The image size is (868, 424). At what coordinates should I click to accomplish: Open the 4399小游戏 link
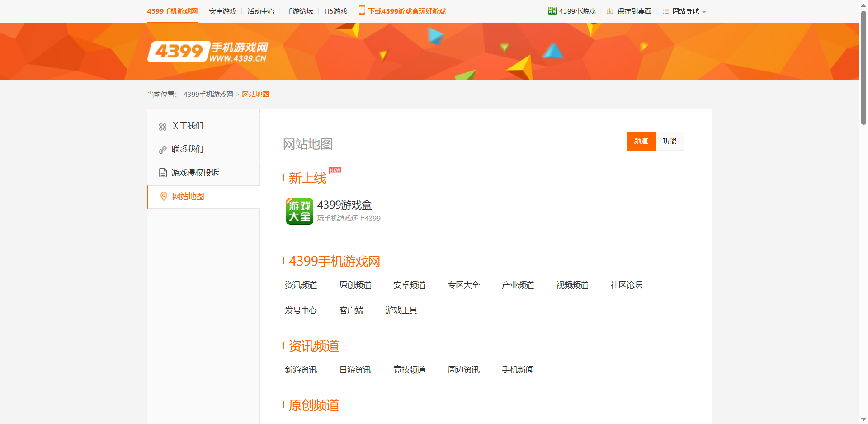577,11
